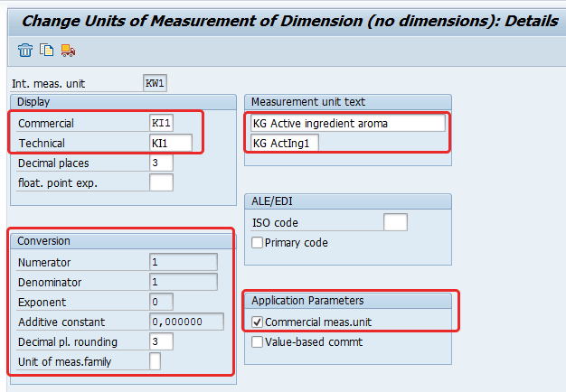566x392 pixels.
Task: Click the Delete trash can icon
Action: coord(24,50)
